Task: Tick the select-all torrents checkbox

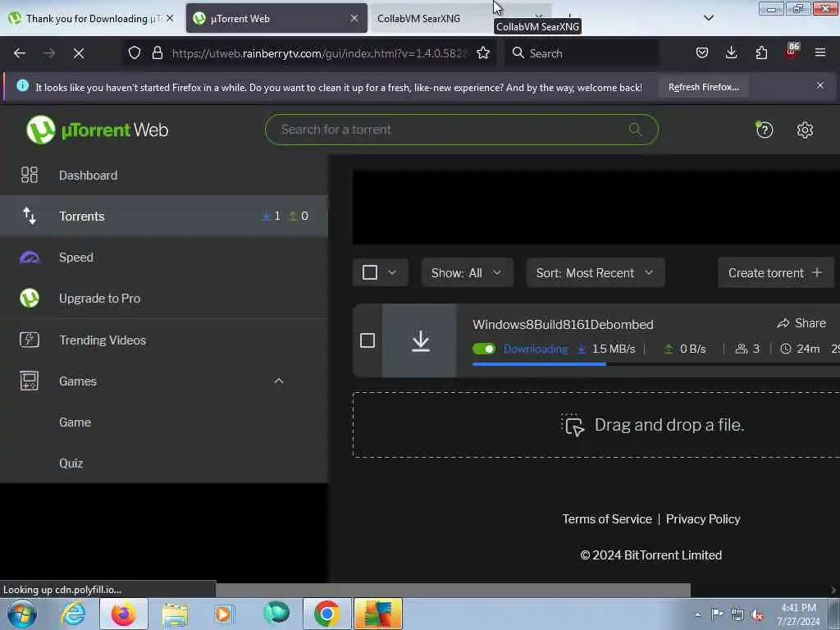Action: pos(370,272)
